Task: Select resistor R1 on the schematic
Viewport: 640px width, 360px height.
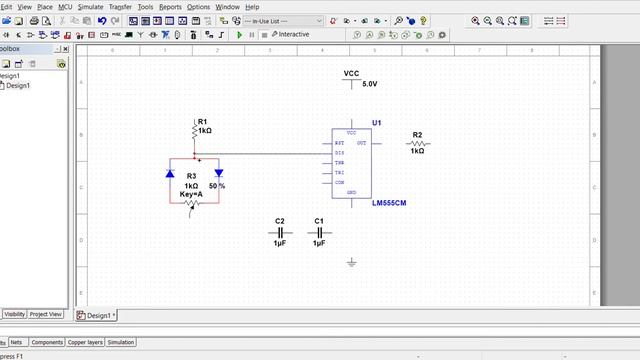Action: [x=195, y=130]
